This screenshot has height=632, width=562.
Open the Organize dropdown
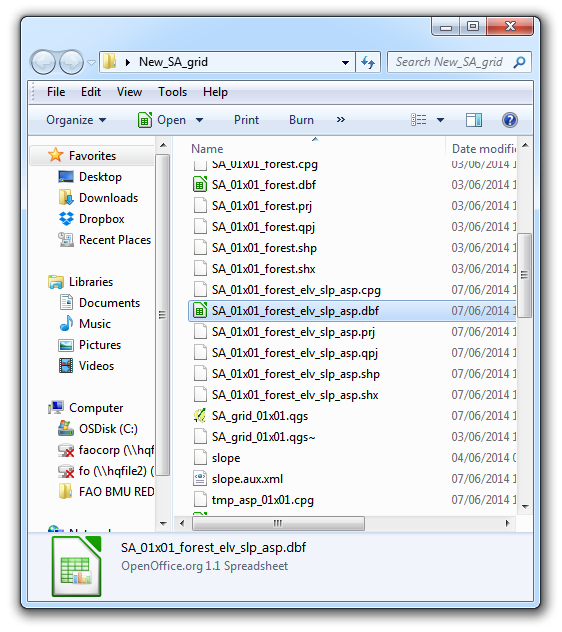coord(76,120)
